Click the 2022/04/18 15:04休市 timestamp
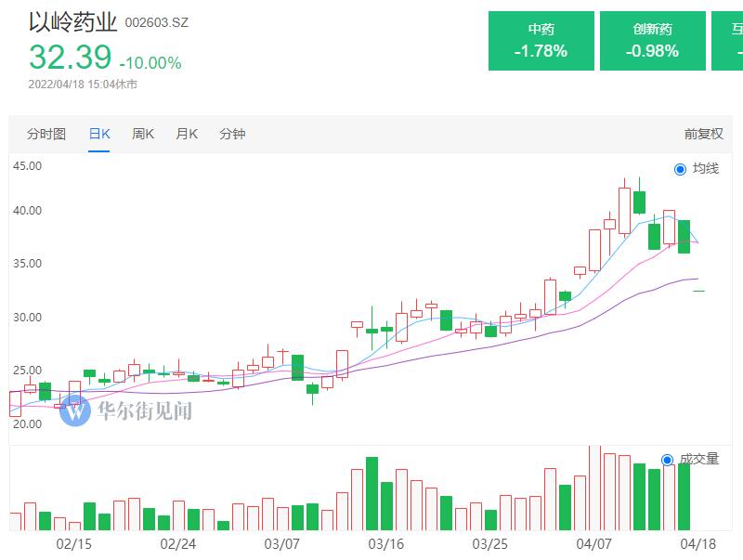 point(83,85)
